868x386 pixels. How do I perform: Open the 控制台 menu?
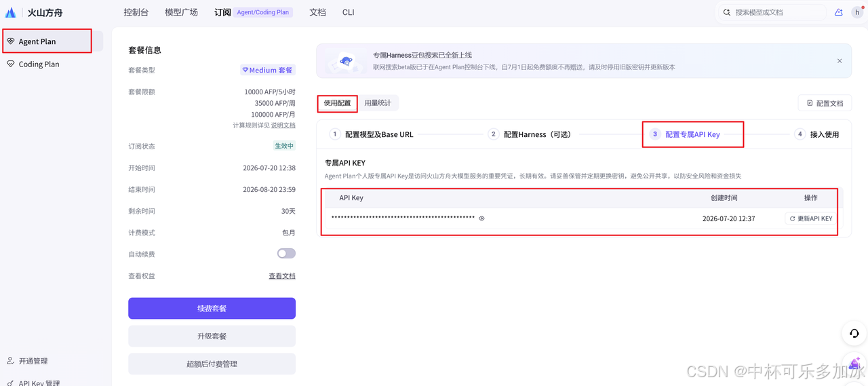[x=136, y=12]
